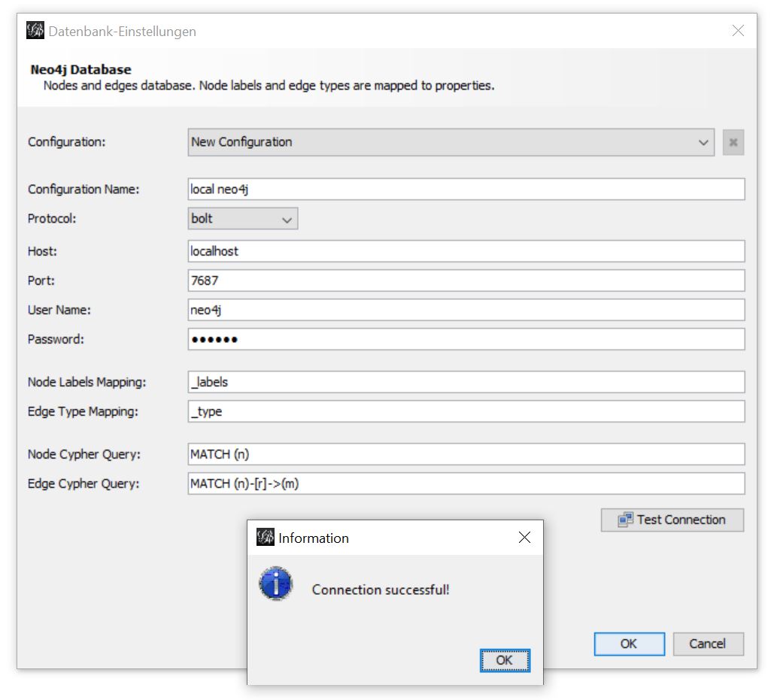This screenshot has width=774, height=700.
Task: Click the delete configuration X button
Action: 733,142
